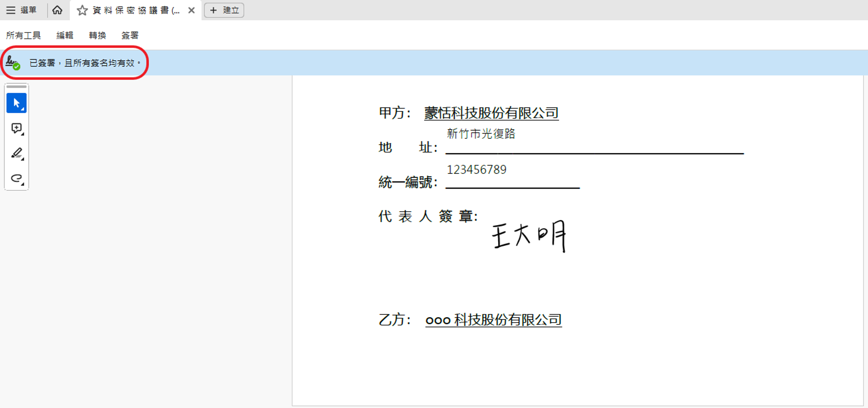Click the 建立 create button
868x408 pixels.
(224, 10)
